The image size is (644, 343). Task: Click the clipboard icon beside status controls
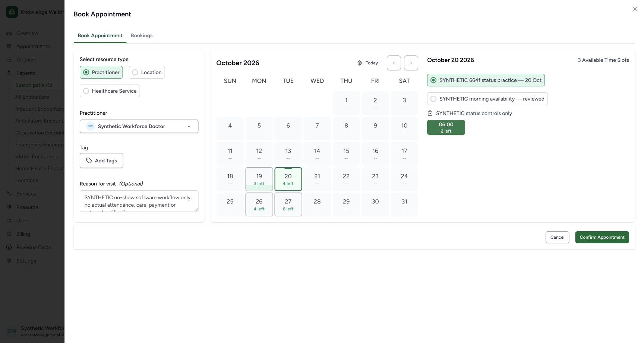coord(430,113)
